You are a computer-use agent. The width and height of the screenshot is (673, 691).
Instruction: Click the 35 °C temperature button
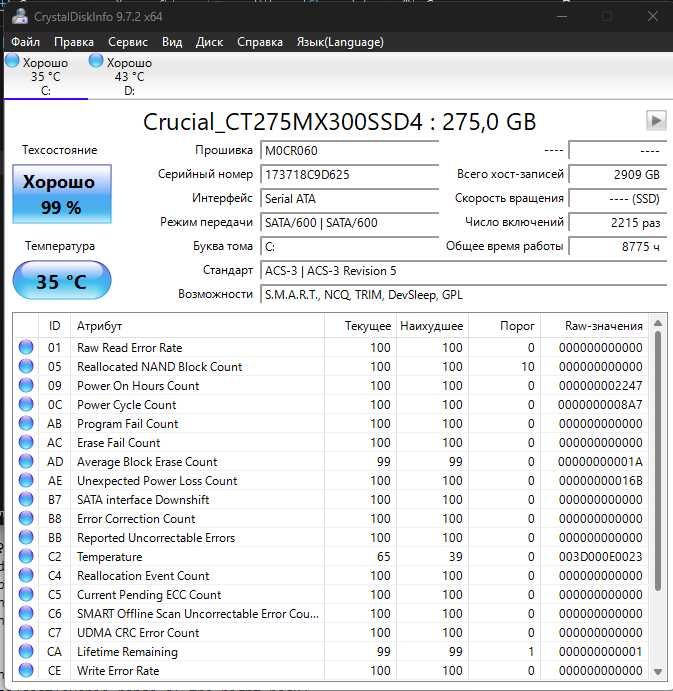point(62,281)
